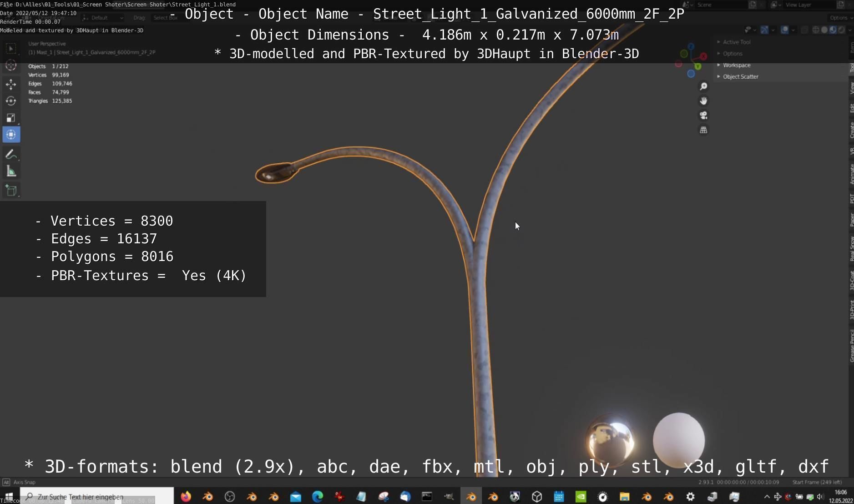Select the Select Box tool
This screenshot has width=854, height=504.
click(x=11, y=48)
